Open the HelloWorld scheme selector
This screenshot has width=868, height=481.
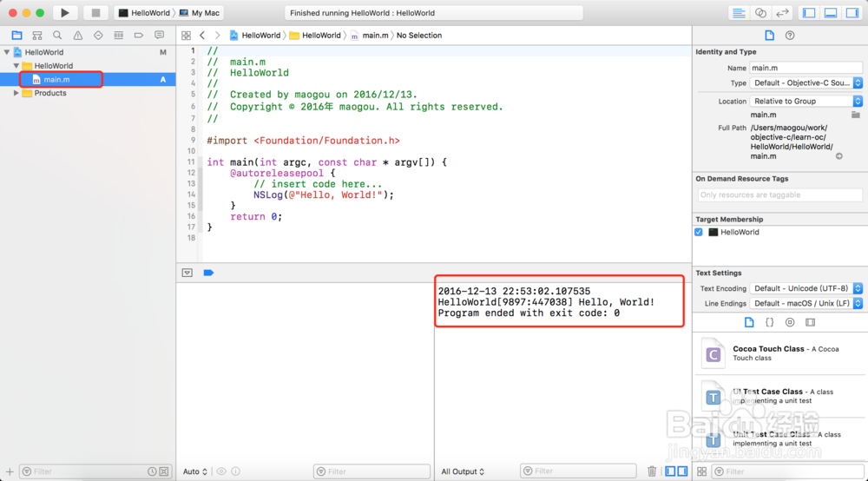tap(144, 13)
